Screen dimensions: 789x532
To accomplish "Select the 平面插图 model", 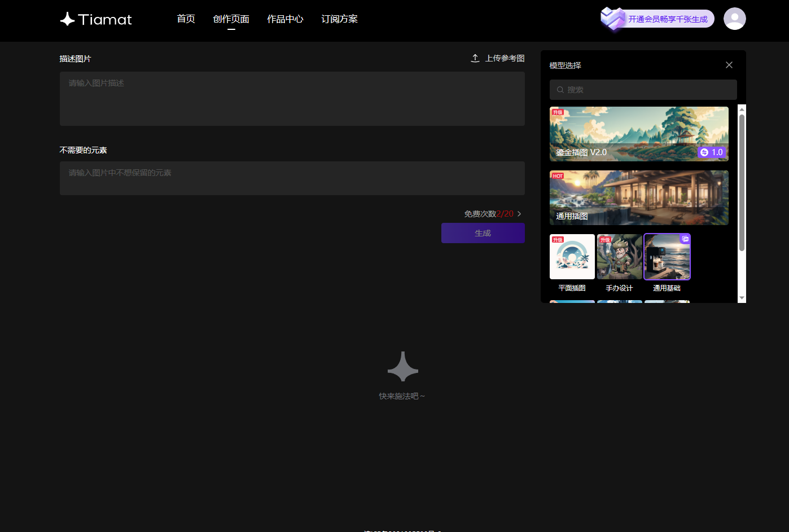I will click(572, 257).
